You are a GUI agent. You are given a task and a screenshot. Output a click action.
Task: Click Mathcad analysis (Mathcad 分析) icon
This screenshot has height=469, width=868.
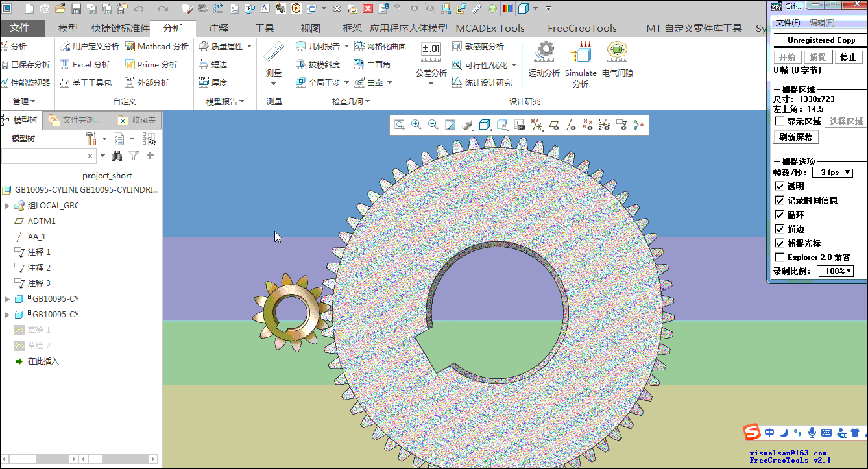[128, 47]
